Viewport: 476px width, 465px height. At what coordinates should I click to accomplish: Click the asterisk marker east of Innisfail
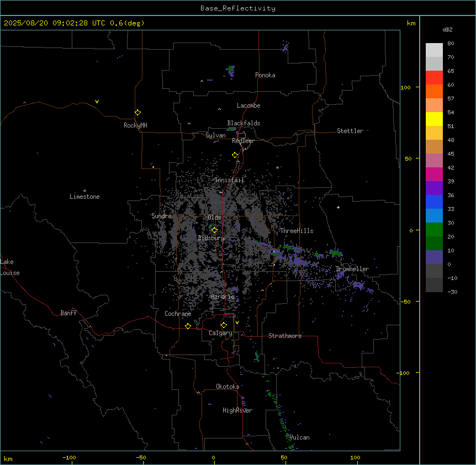pyautogui.click(x=277, y=167)
